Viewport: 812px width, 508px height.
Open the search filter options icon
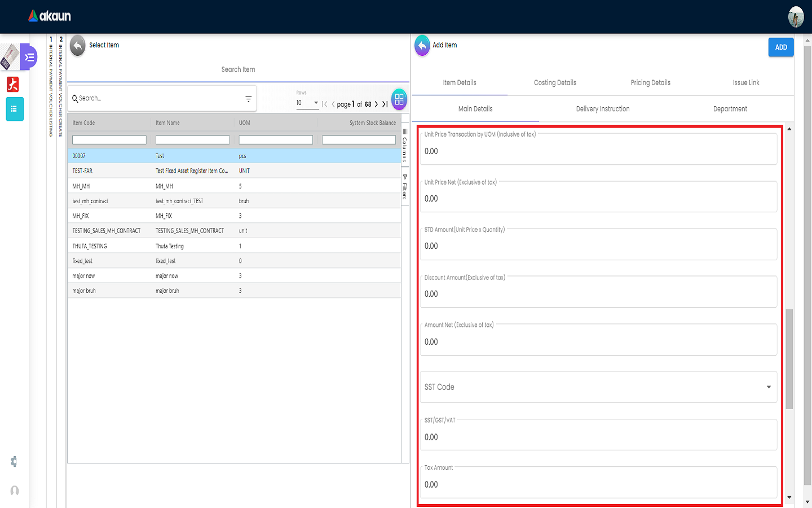click(248, 99)
